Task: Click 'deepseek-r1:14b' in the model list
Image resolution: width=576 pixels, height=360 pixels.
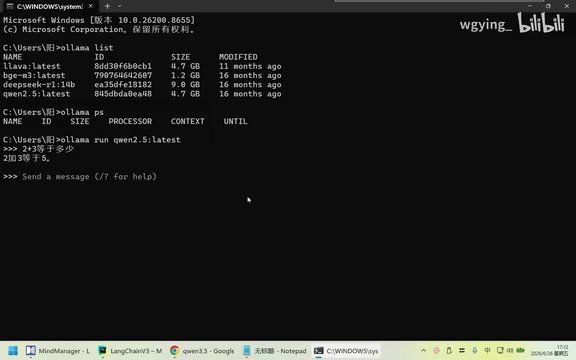Action: 39,85
